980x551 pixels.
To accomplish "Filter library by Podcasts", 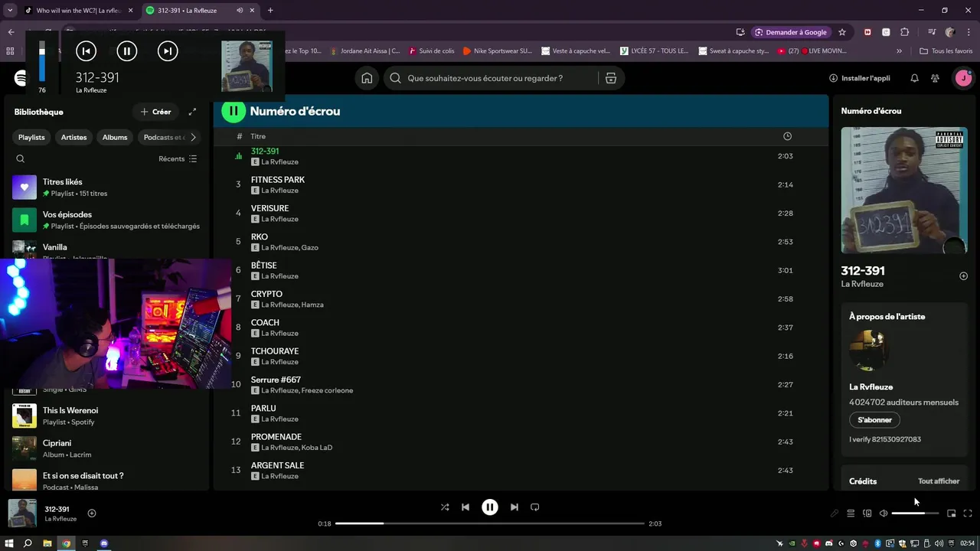I will click(162, 137).
